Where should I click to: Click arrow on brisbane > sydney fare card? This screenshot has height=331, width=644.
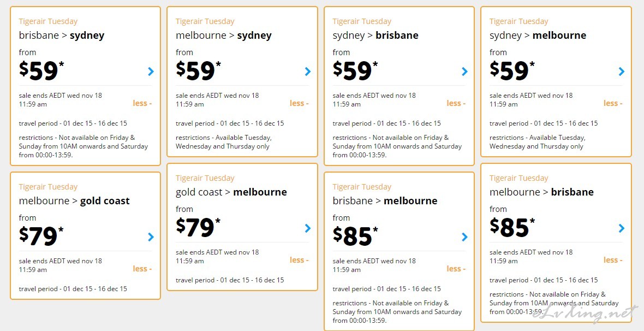151,72
